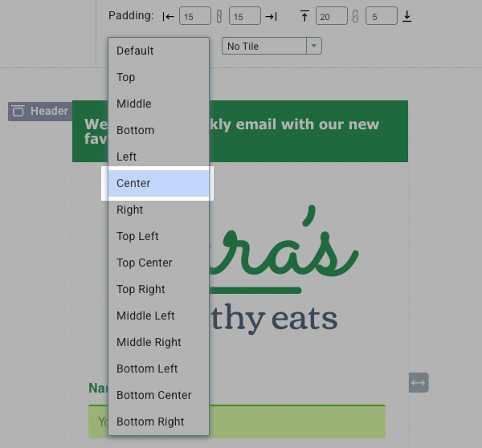Image resolution: width=482 pixels, height=448 pixels.
Task: Select the green header banner text
Action: tap(305, 125)
